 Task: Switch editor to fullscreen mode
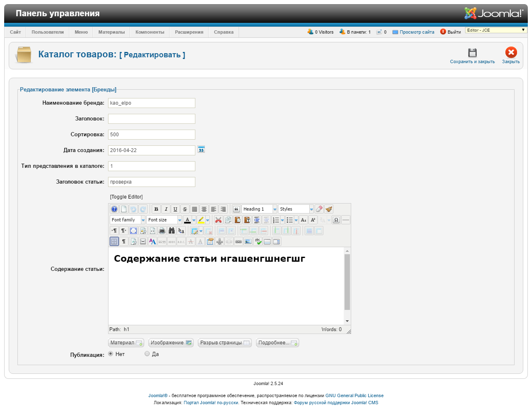tap(133, 231)
